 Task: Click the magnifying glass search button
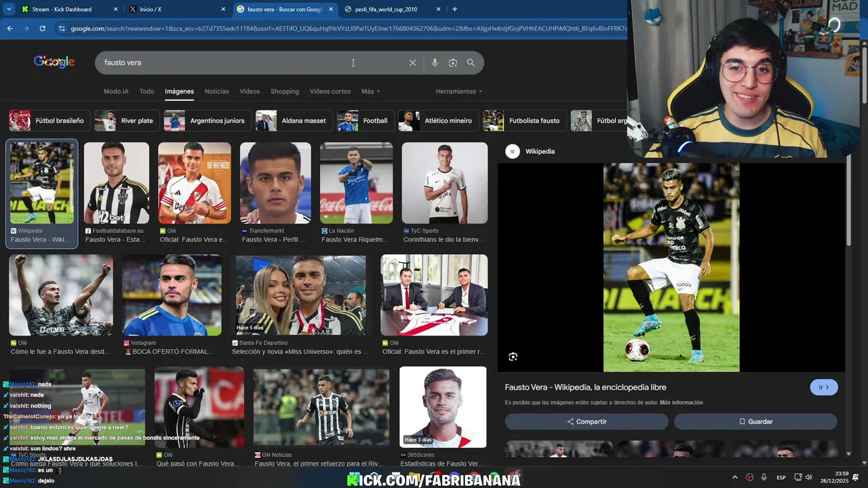pos(471,62)
